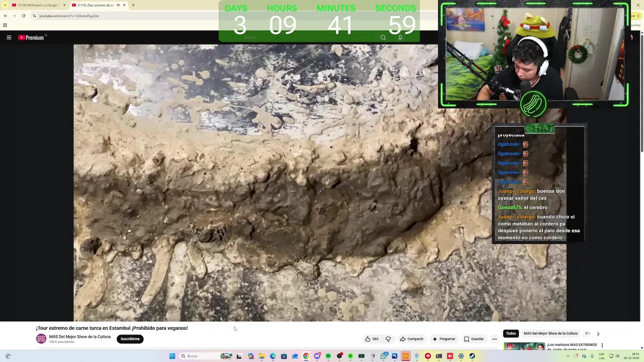644x362 pixels.
Task: Open WhatsApp from the taskbar
Action: [x=384, y=356]
